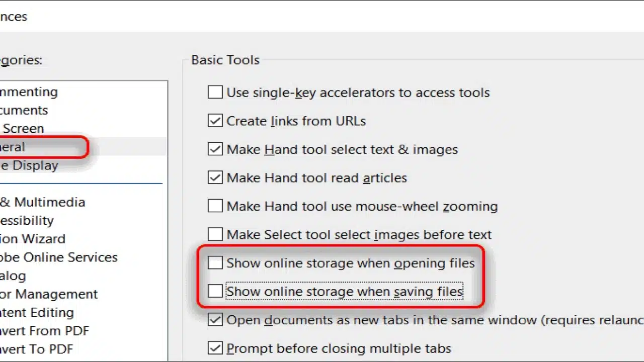Viewport: 644px width, 362px height.
Task: Go to 3D & Multimedia preferences
Action: tap(42, 202)
